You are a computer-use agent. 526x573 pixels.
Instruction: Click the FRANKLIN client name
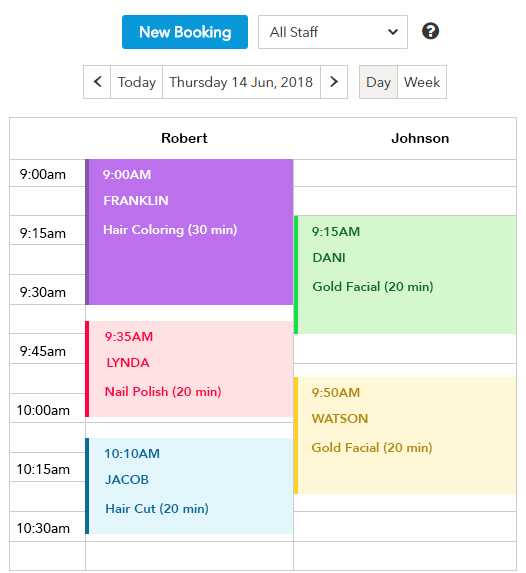click(136, 201)
